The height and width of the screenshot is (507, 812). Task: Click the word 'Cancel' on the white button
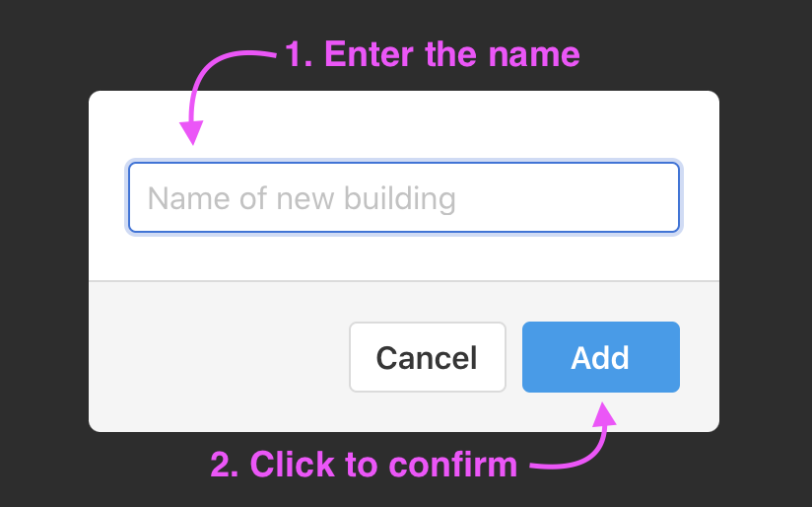click(x=426, y=358)
